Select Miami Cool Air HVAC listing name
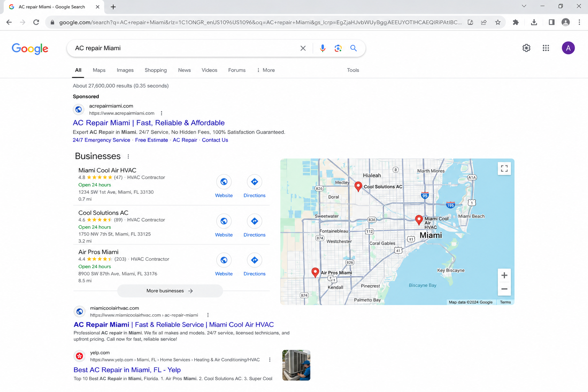Viewport: 588px width, 392px height. (x=107, y=170)
